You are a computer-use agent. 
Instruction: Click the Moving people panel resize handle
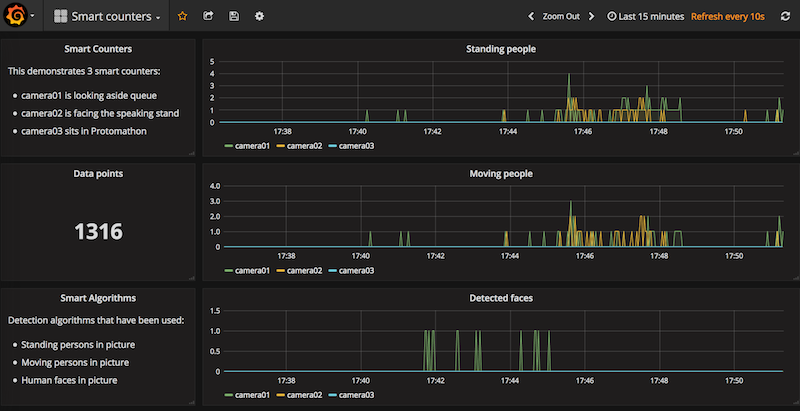pos(796,277)
